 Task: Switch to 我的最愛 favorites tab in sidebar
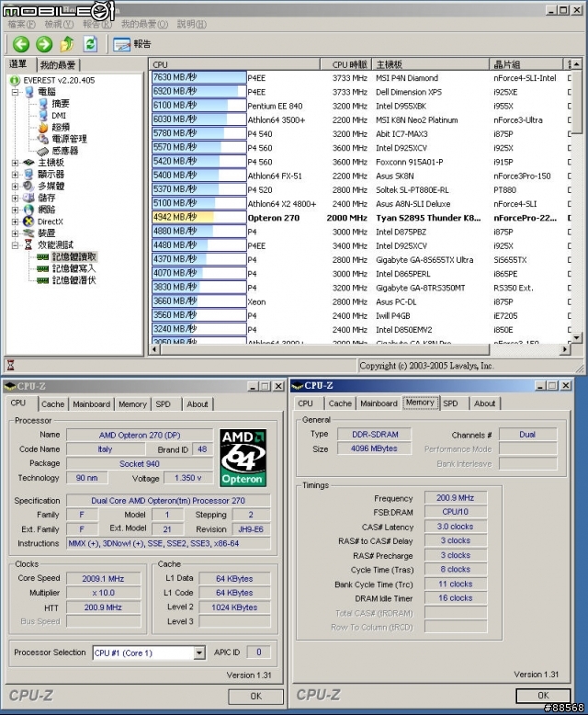[58, 64]
